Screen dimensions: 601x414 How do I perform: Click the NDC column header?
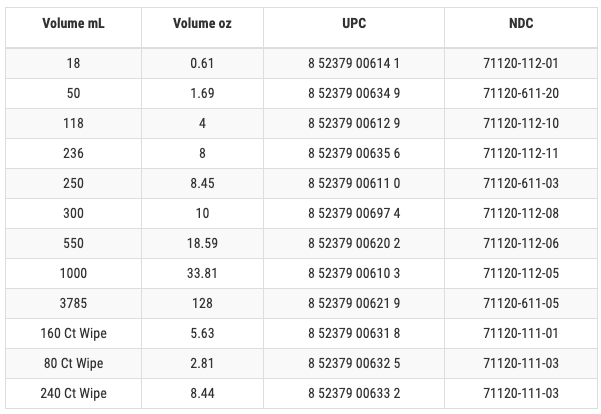(x=521, y=23)
